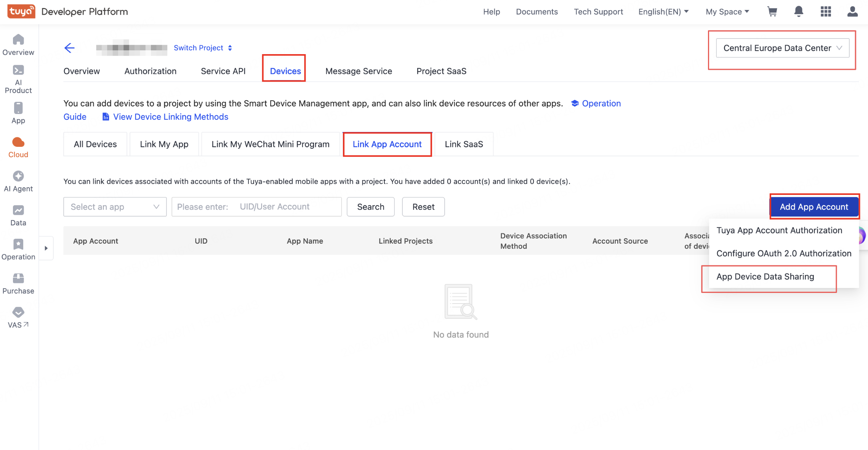Click the Reset button
Screen dimensions: 868x450
tap(423, 207)
